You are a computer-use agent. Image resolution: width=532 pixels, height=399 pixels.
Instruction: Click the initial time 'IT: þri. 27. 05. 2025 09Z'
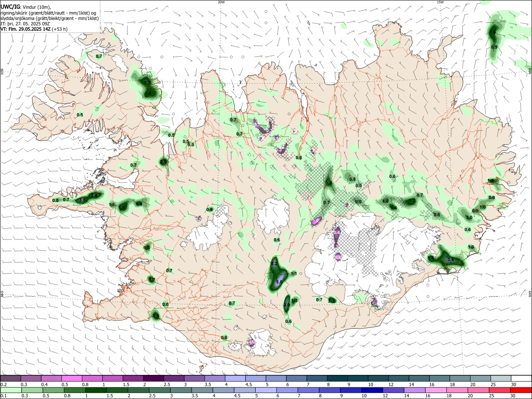[x=25, y=24]
